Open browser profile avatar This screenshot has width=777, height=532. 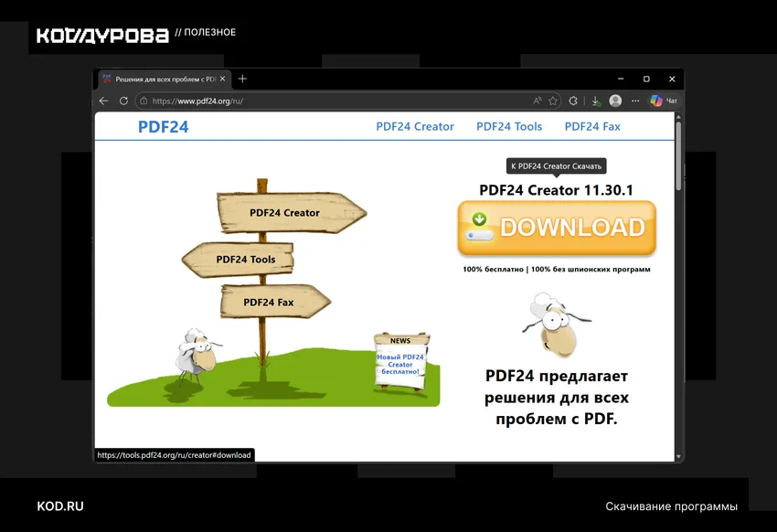point(615,101)
